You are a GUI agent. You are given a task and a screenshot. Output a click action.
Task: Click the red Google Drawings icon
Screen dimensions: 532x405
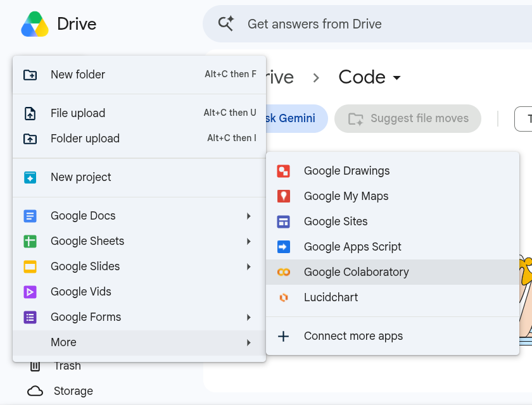point(283,171)
